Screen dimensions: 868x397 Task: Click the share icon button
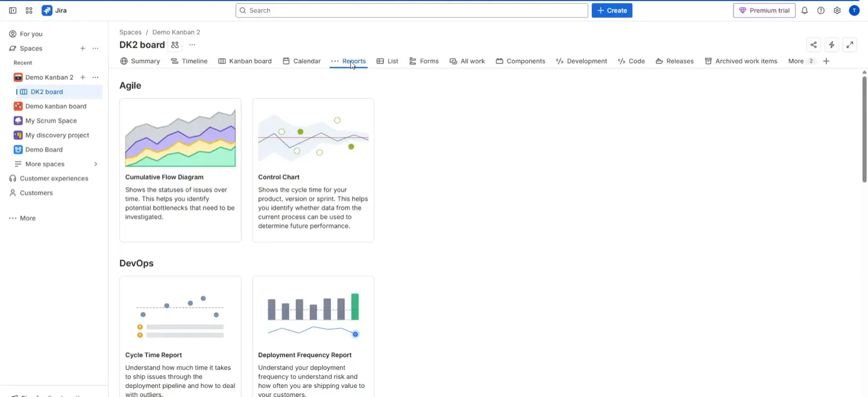tap(814, 45)
